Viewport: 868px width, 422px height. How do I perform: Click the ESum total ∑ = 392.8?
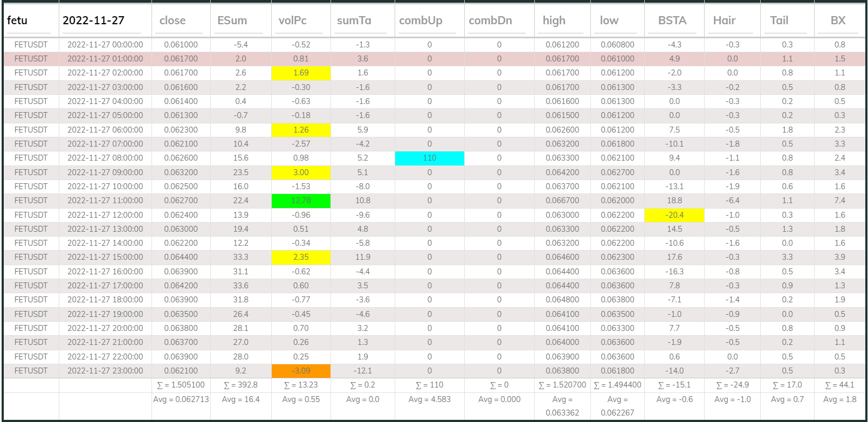pyautogui.click(x=240, y=385)
